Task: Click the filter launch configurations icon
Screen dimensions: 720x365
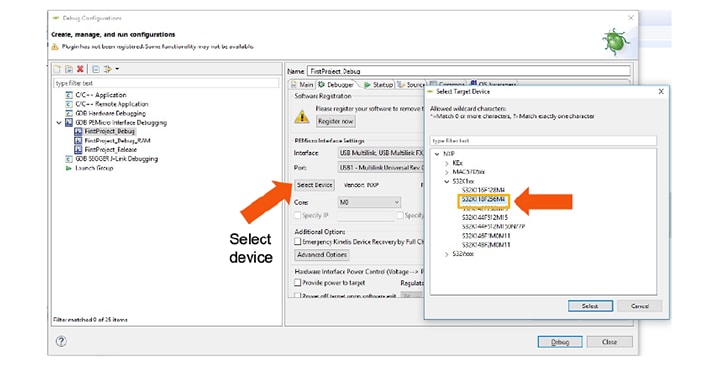Action: (108, 69)
